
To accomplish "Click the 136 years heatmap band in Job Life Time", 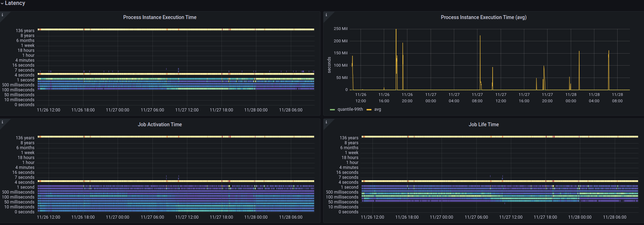I will coord(500,136).
